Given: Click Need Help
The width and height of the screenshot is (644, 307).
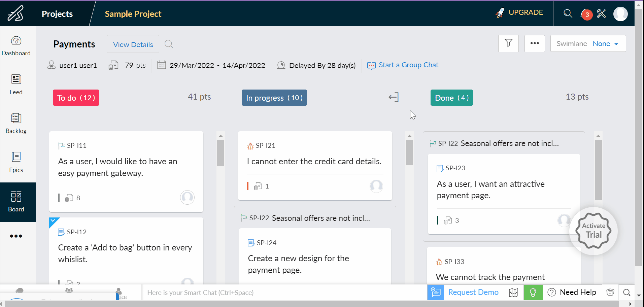Looking at the screenshot, I should pos(572,292).
